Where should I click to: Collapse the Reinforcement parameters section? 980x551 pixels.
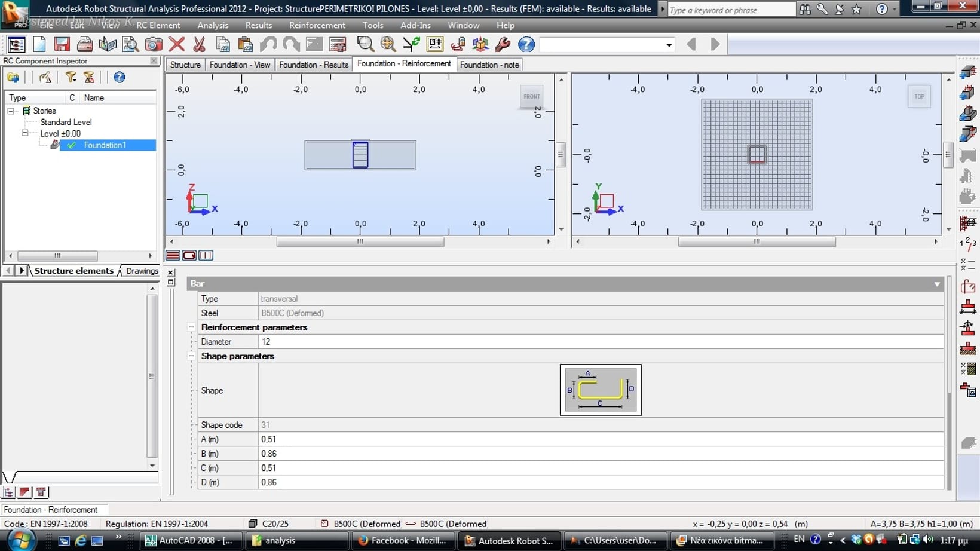click(x=191, y=327)
